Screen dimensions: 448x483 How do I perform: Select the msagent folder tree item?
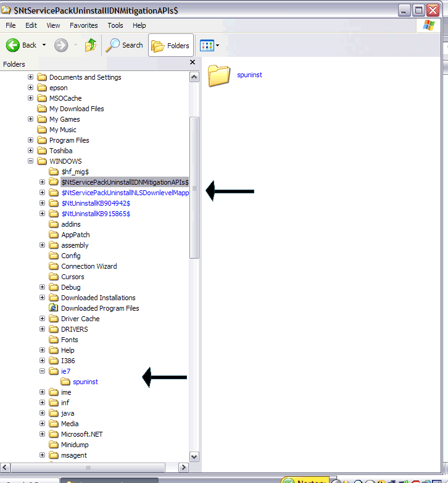[74, 455]
